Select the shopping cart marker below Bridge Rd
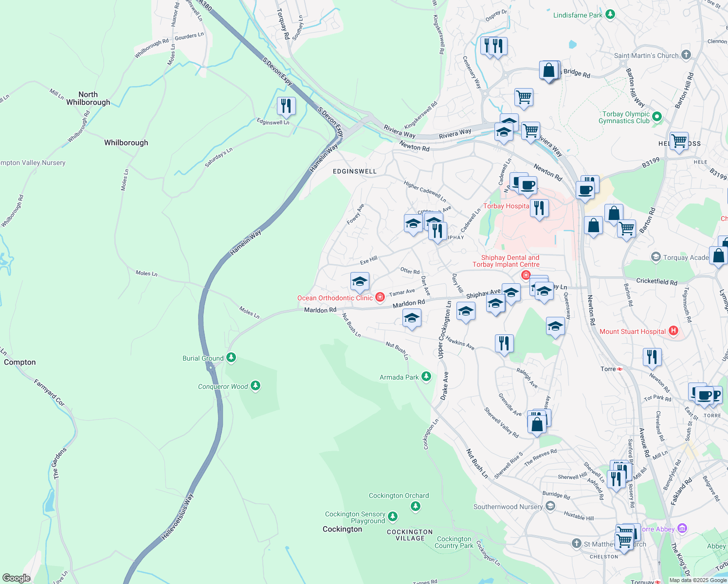 coord(524,97)
